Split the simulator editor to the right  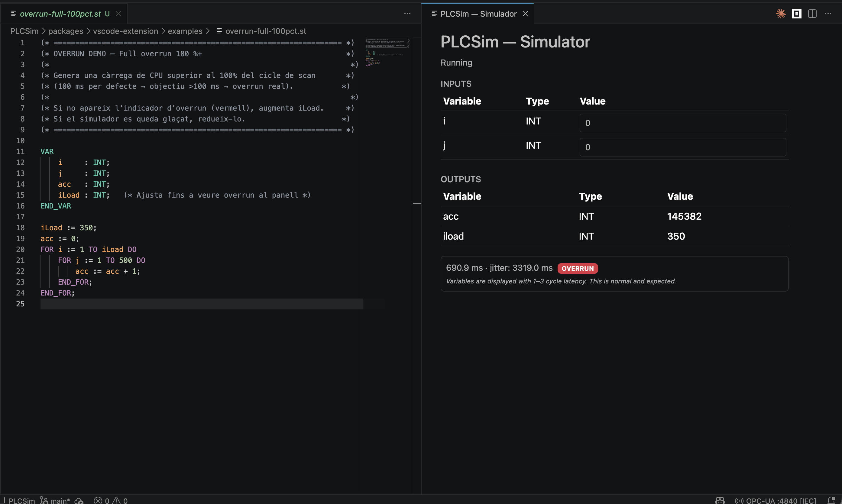812,14
